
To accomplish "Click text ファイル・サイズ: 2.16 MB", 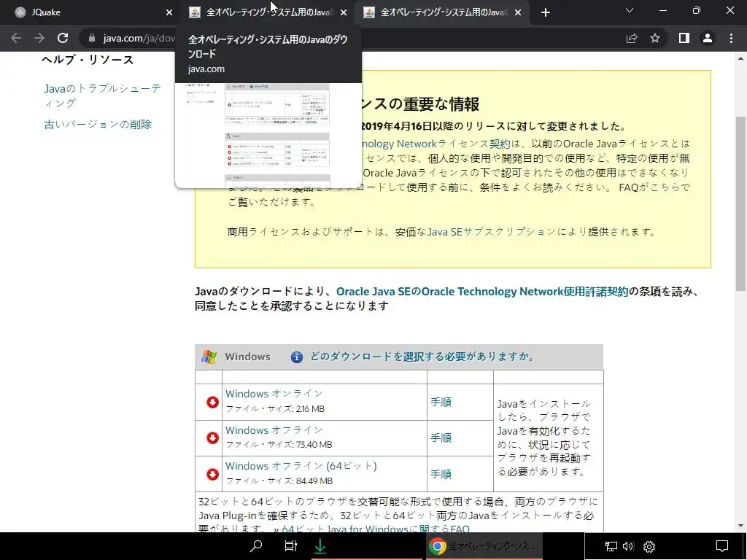I will 275,409.
